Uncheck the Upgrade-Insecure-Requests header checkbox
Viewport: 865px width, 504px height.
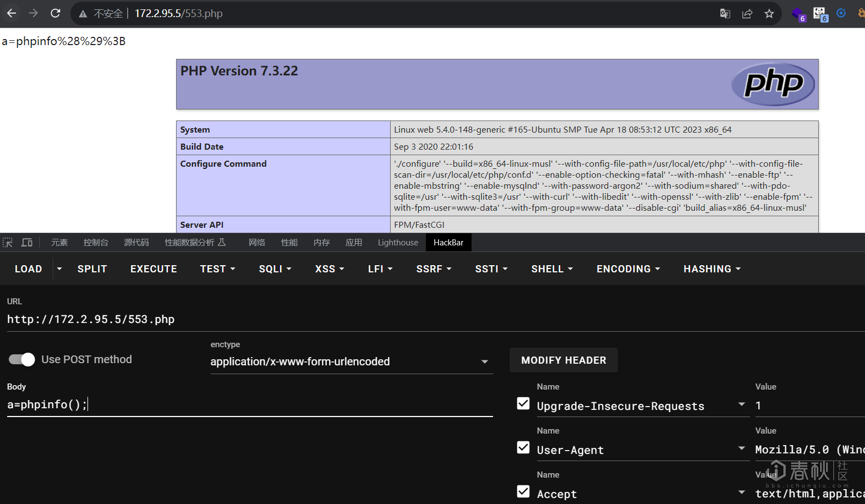[x=523, y=403]
